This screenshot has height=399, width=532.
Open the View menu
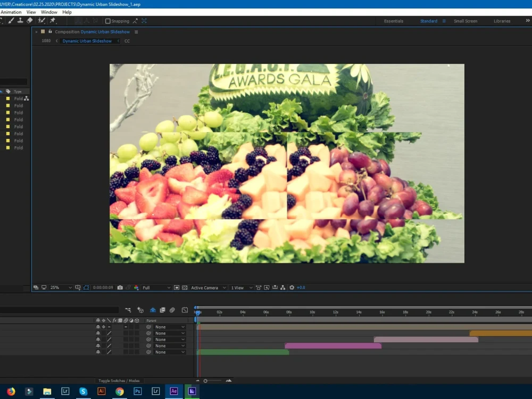click(31, 12)
